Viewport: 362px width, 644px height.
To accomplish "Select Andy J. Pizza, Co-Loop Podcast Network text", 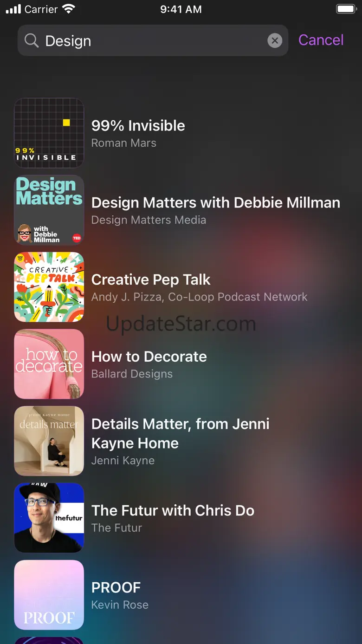I will click(x=200, y=297).
